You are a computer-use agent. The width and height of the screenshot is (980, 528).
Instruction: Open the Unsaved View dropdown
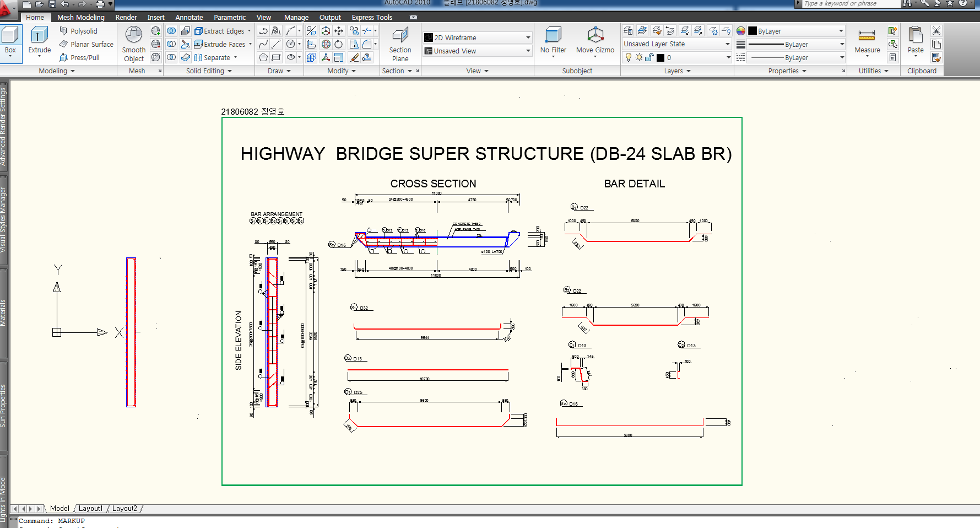click(477, 51)
